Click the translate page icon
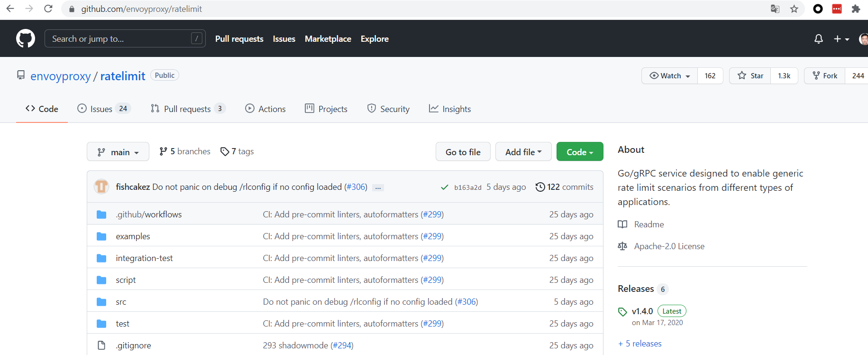This screenshot has width=868, height=355. (775, 9)
